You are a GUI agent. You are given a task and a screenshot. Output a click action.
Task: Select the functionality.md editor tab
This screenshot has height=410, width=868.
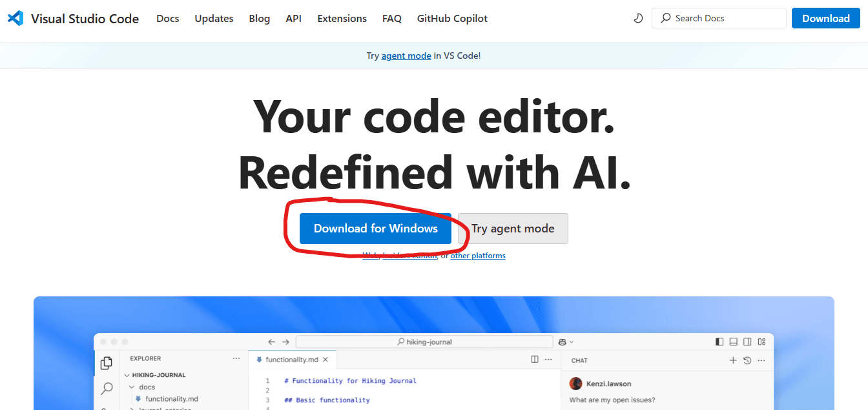point(292,360)
